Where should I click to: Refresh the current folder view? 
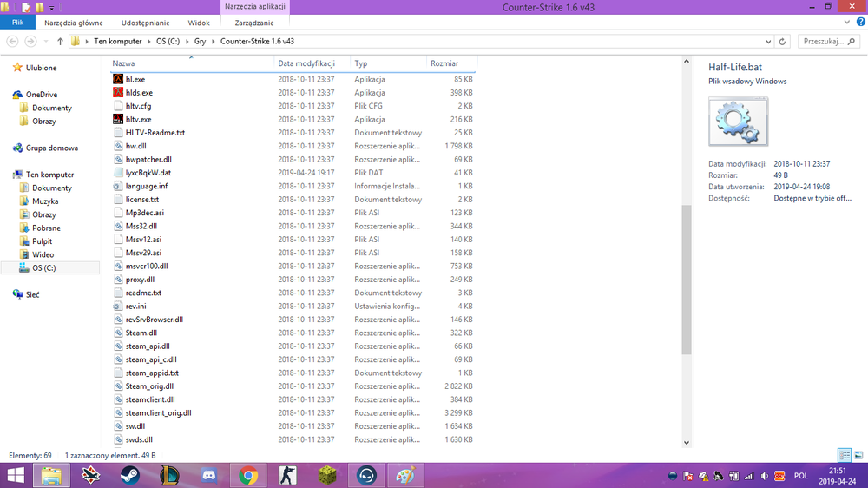[x=782, y=42]
